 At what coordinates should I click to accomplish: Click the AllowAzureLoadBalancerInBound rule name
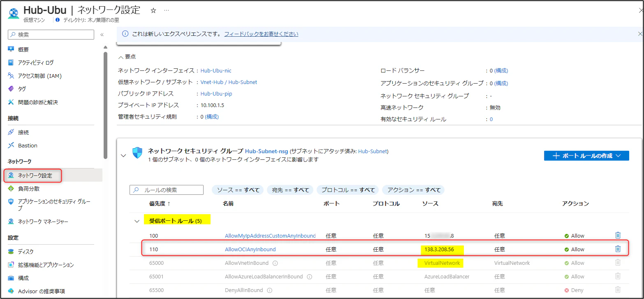click(x=264, y=276)
